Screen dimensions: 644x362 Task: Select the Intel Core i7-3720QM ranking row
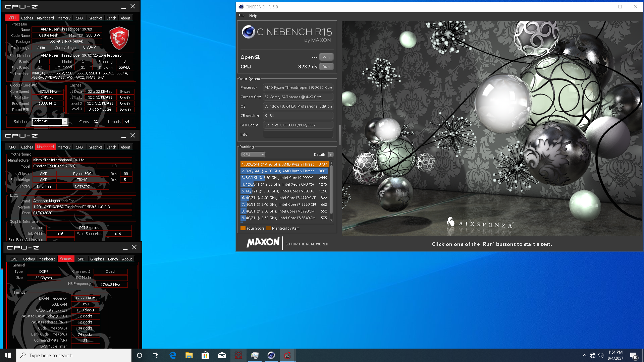pos(284,211)
